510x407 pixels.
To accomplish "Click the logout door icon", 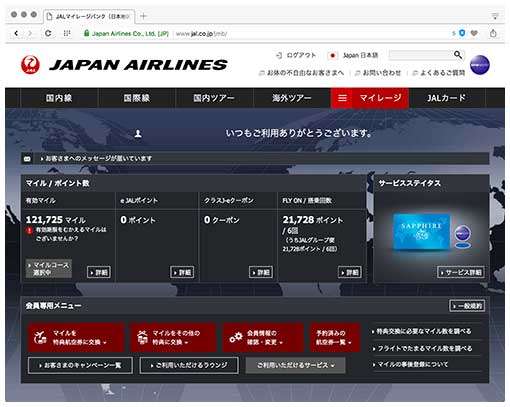I will [x=279, y=55].
